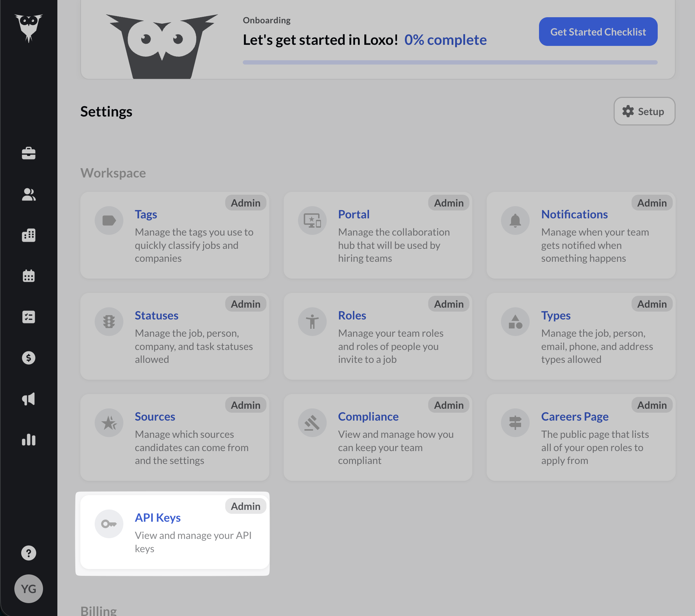Open the API Keys settings link

point(158,518)
